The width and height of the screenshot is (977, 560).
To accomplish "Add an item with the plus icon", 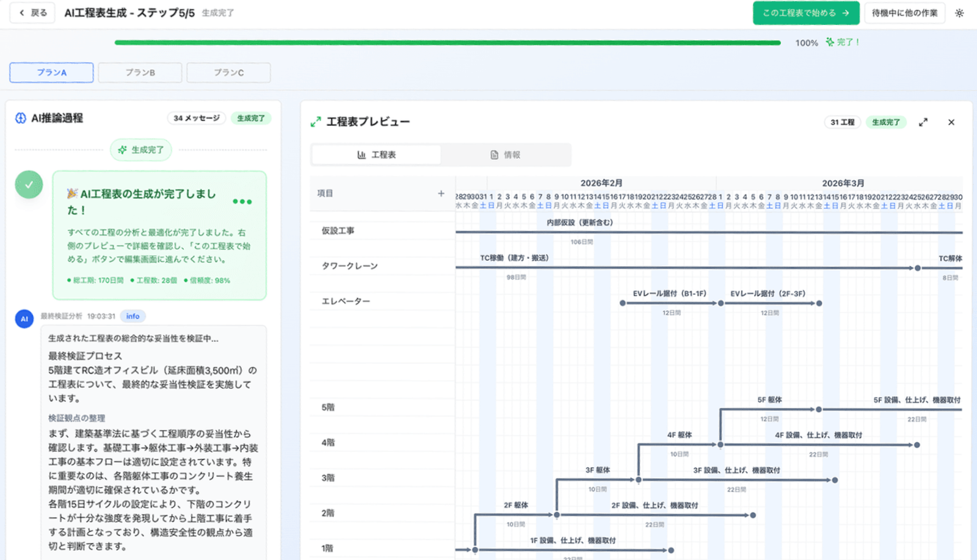I will point(441,194).
